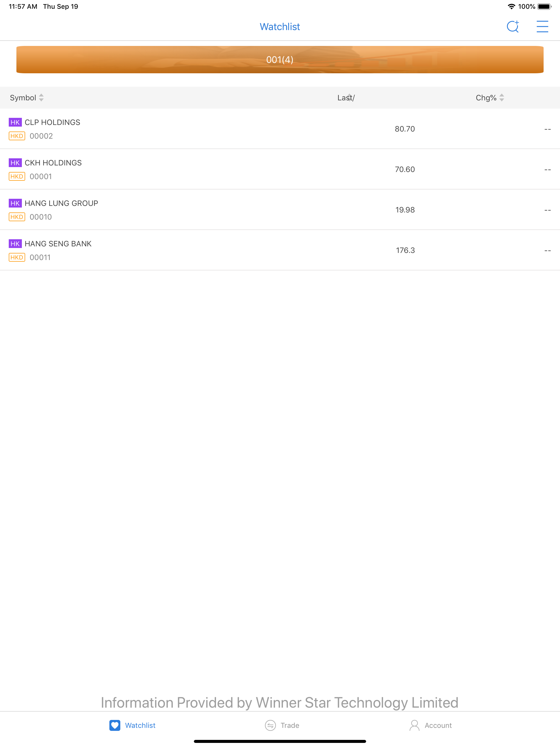Switch to the Watchlist tab

point(132,725)
